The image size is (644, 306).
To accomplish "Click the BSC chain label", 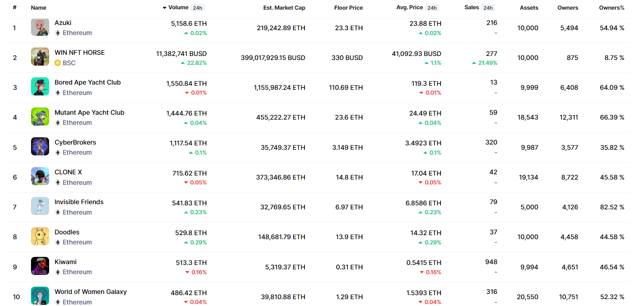I will pos(69,63).
